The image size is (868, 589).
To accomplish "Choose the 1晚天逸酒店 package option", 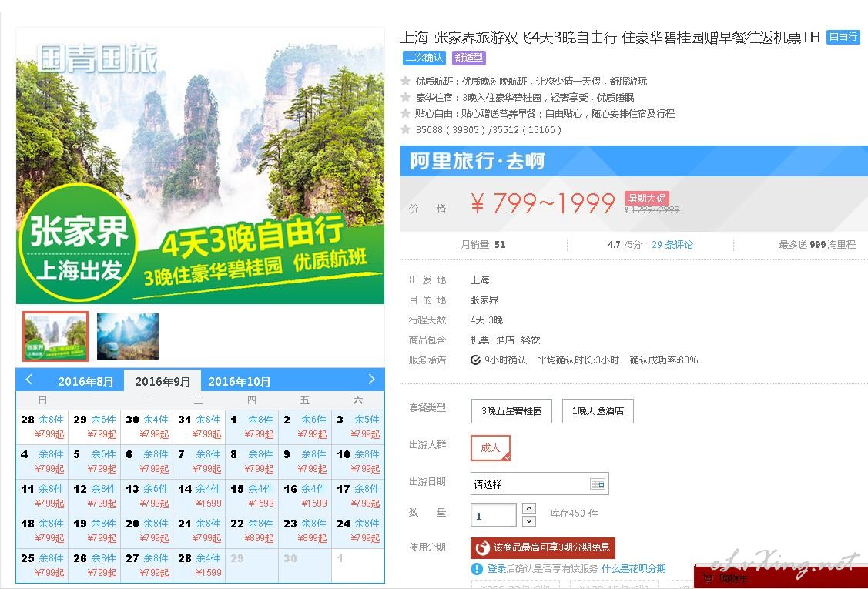I will (598, 410).
